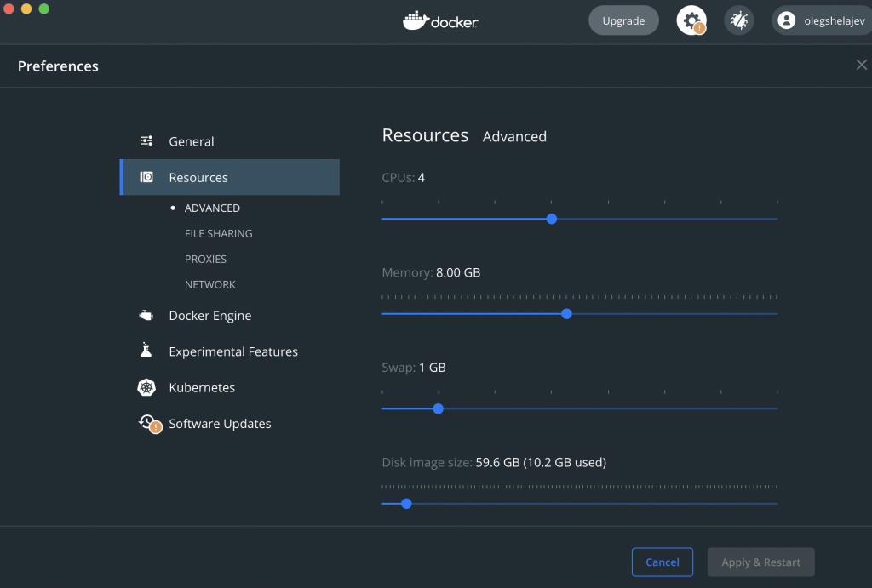Click the 'Swap: 1 GB' label

click(414, 368)
